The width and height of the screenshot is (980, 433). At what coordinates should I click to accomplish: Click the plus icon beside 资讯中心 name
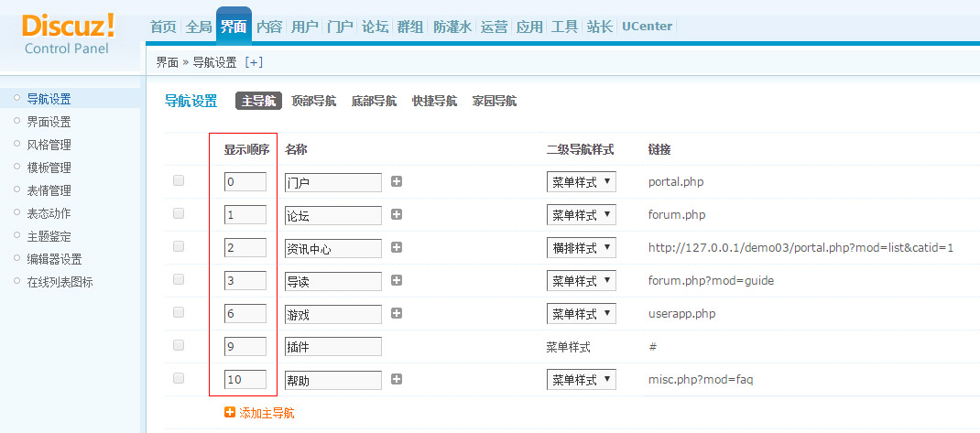397,247
